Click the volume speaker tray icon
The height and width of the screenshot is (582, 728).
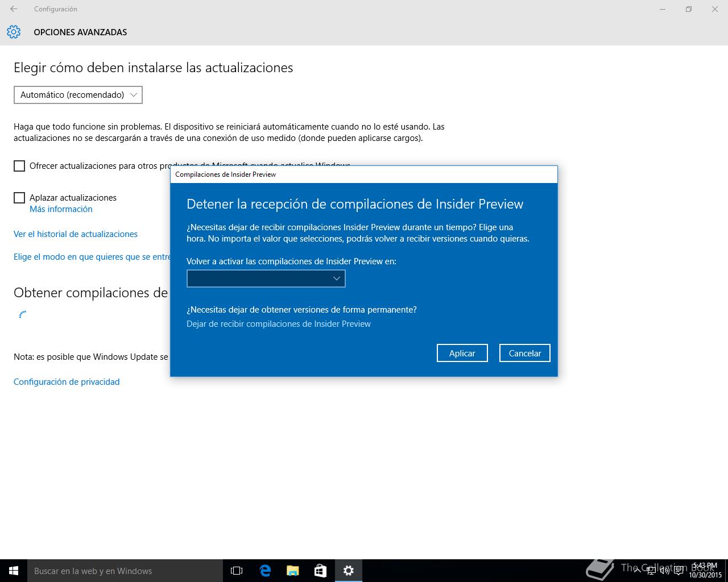[x=665, y=571]
